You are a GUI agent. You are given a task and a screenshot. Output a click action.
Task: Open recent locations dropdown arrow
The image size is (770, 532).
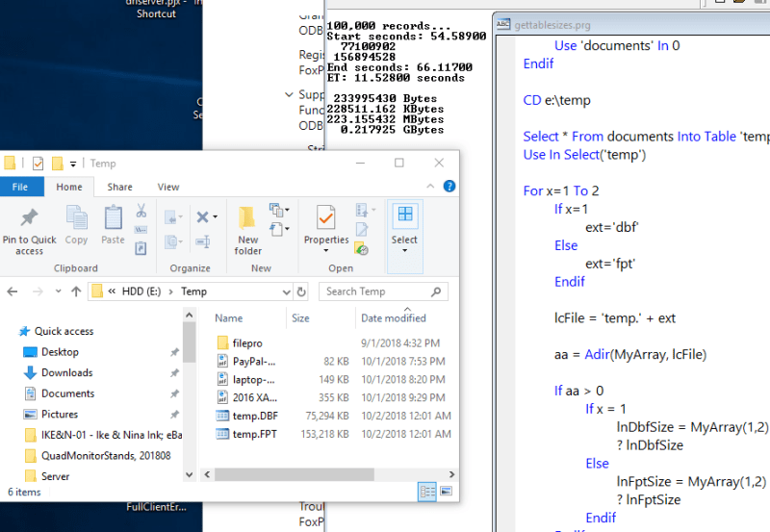pyautogui.click(x=59, y=291)
